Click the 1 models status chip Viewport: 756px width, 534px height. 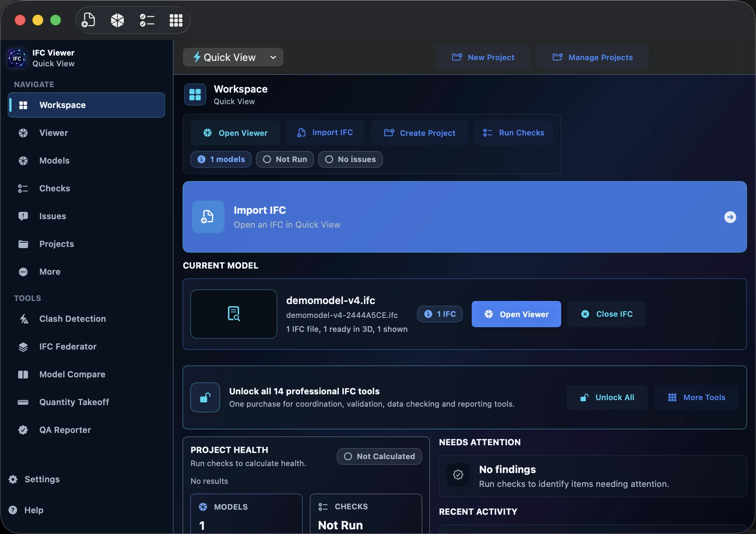click(221, 159)
